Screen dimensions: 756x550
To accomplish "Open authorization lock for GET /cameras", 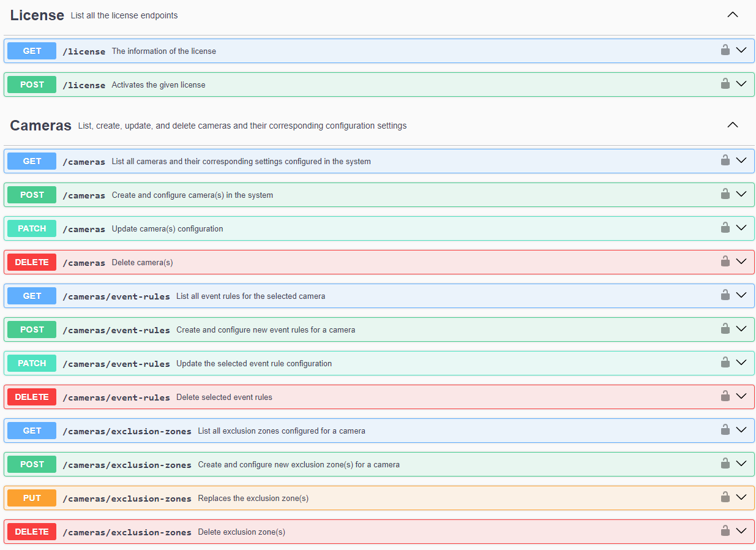I will coord(725,160).
